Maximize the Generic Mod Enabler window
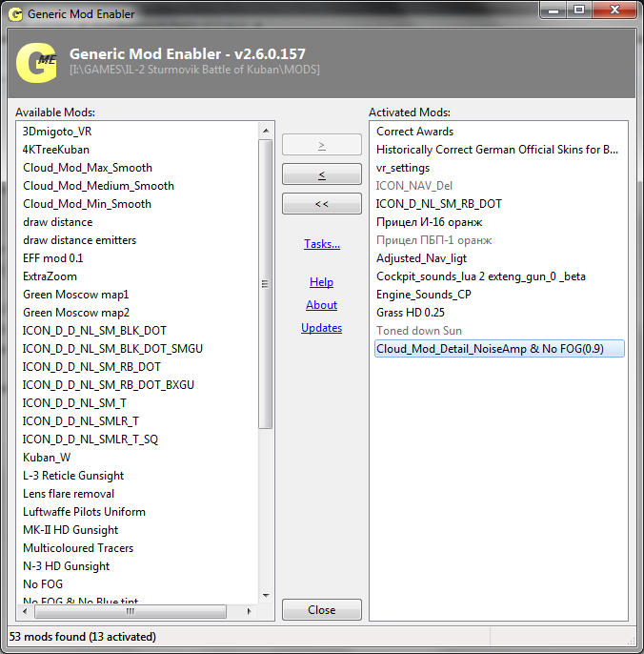The width and height of the screenshot is (644, 654). click(579, 10)
